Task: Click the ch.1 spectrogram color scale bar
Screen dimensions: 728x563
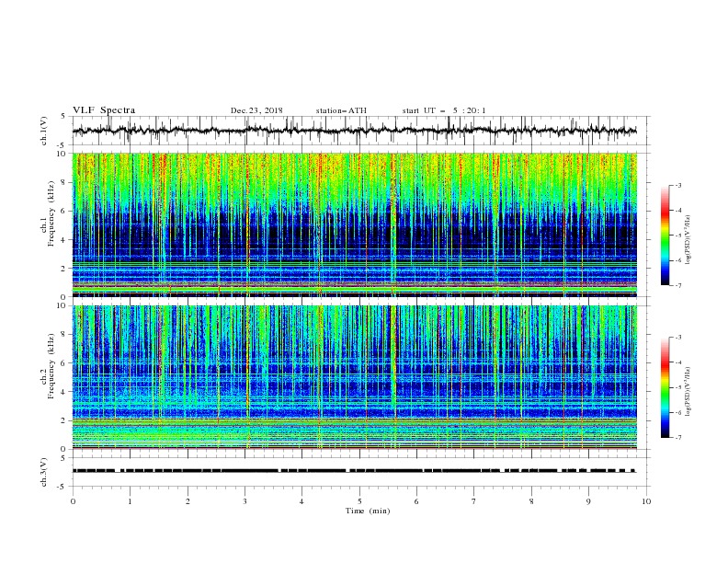Action: click(x=665, y=236)
